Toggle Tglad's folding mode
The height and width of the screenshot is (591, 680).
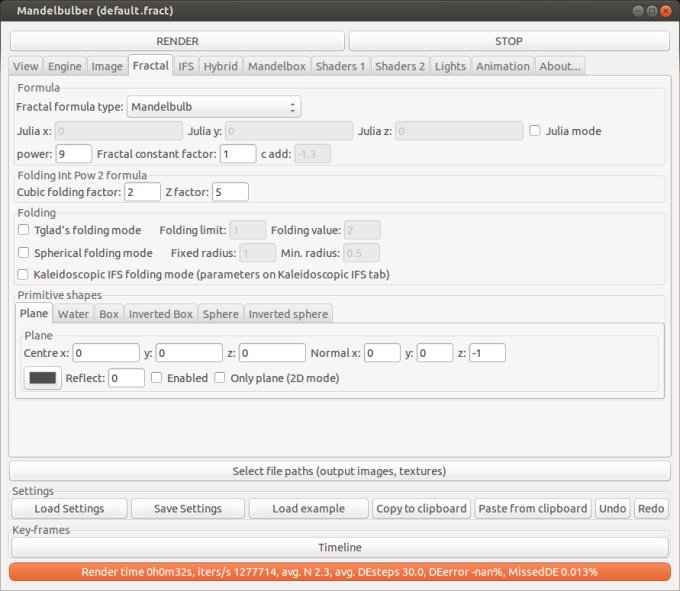[x=24, y=230]
